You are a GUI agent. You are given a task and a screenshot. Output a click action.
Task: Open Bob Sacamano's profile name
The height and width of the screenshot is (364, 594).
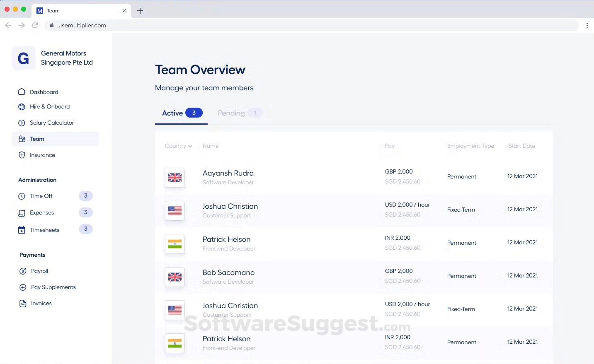tap(228, 272)
